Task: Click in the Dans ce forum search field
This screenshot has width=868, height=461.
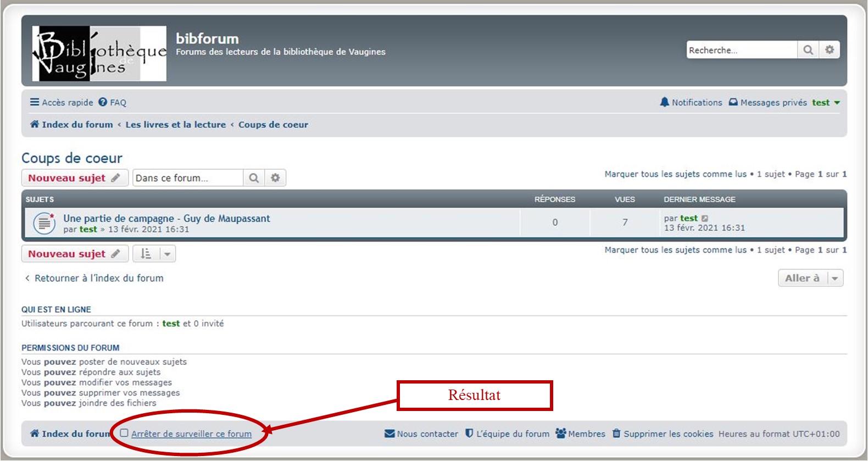Action: (187, 178)
